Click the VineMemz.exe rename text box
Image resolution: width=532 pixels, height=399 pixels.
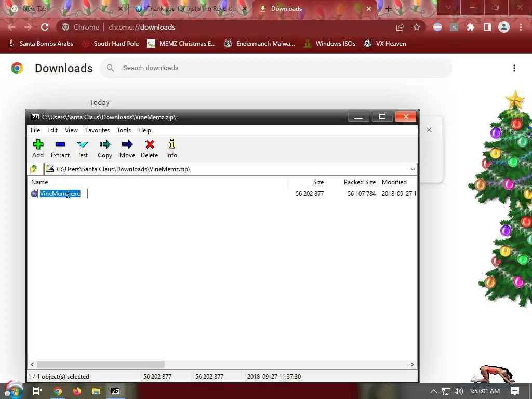point(62,194)
